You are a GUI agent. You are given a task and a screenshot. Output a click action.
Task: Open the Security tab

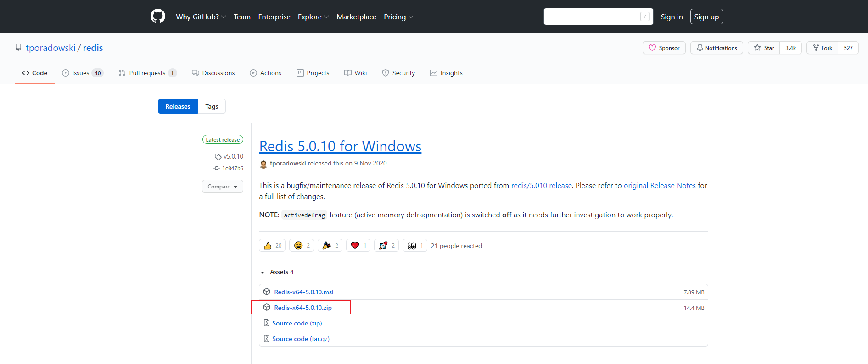398,73
